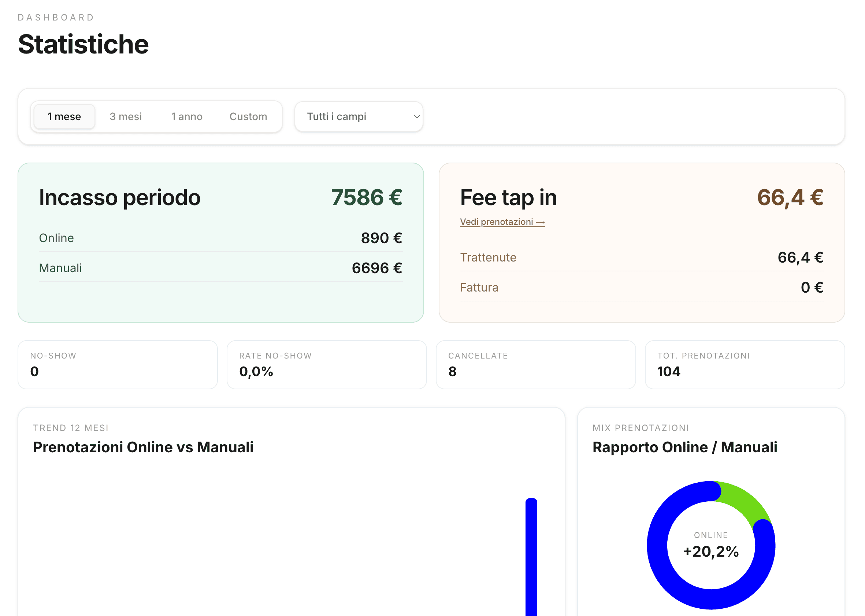The width and height of the screenshot is (865, 616).
Task: Click the NO-SHOW stat card
Action: click(x=118, y=364)
